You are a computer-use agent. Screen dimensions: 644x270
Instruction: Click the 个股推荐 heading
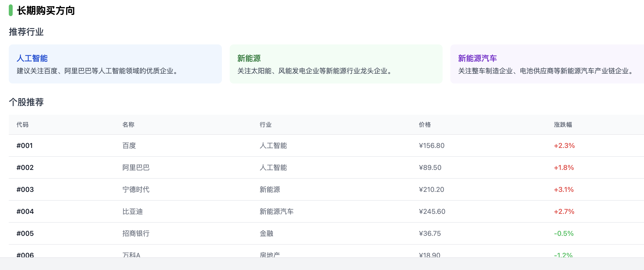click(26, 102)
